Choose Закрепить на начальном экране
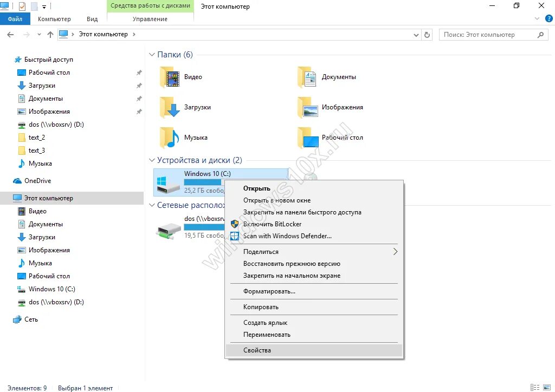 [x=314, y=276]
